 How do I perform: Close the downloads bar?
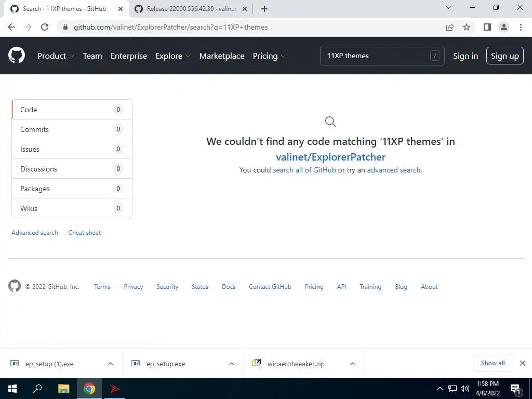523,363
